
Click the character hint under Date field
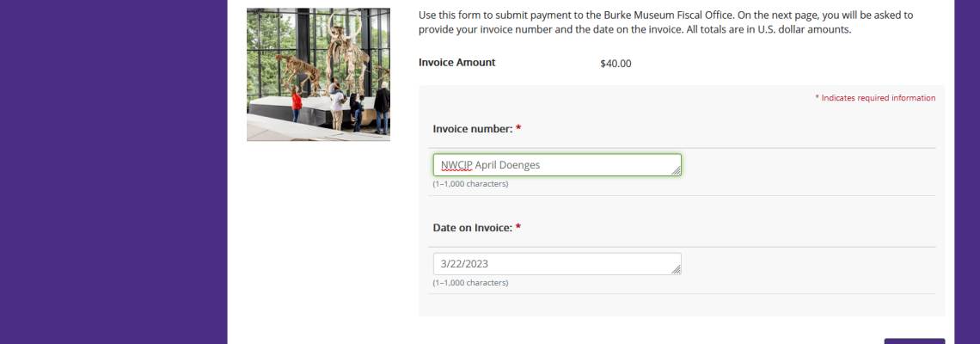click(x=470, y=283)
